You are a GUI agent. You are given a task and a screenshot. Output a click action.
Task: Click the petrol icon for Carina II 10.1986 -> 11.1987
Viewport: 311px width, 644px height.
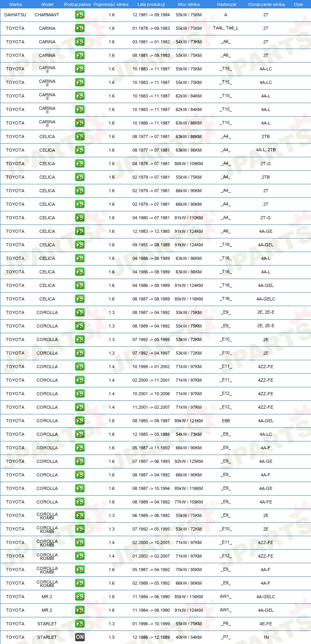[x=80, y=123]
